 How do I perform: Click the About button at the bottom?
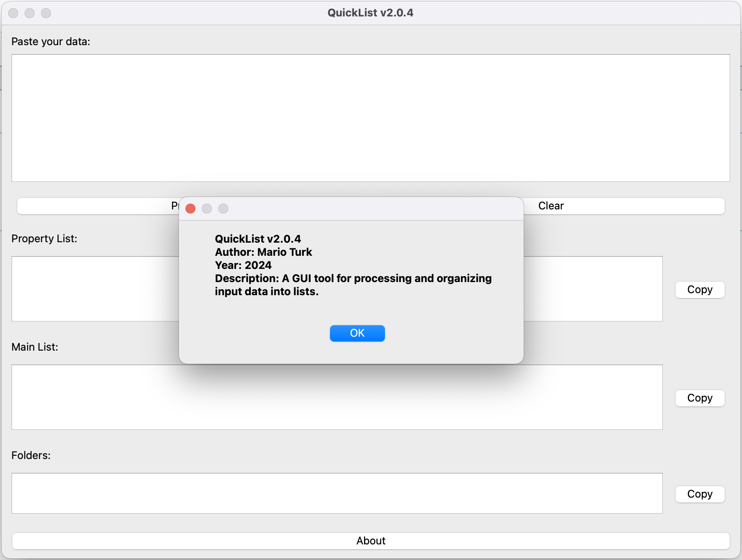tap(371, 541)
